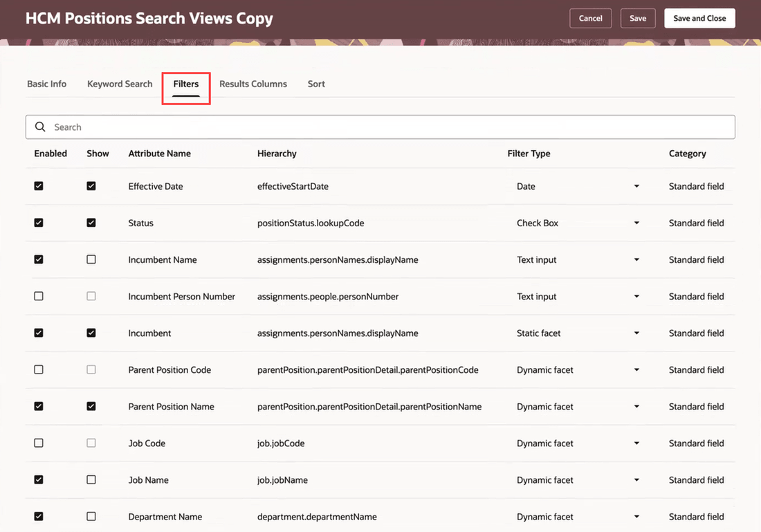Click Save and Close
This screenshot has width=761, height=532.
pyautogui.click(x=699, y=19)
